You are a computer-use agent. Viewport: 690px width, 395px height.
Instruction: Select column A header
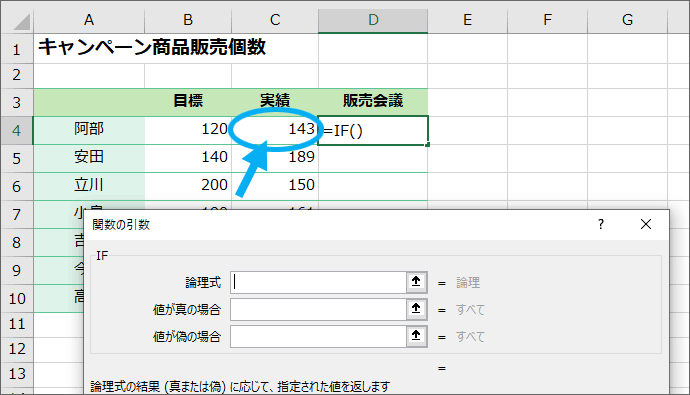89,20
